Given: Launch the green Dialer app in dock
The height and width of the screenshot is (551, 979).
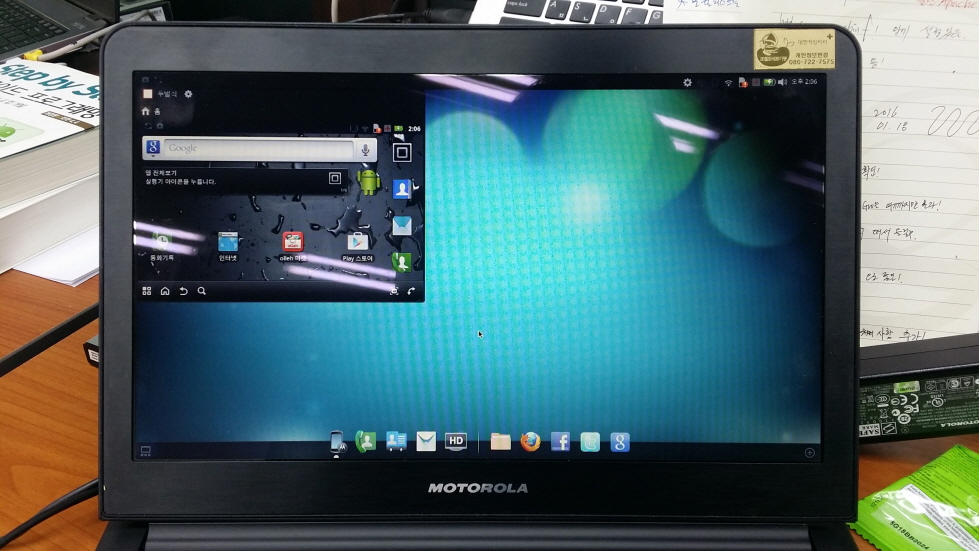Looking at the screenshot, I should pyautogui.click(x=365, y=442).
